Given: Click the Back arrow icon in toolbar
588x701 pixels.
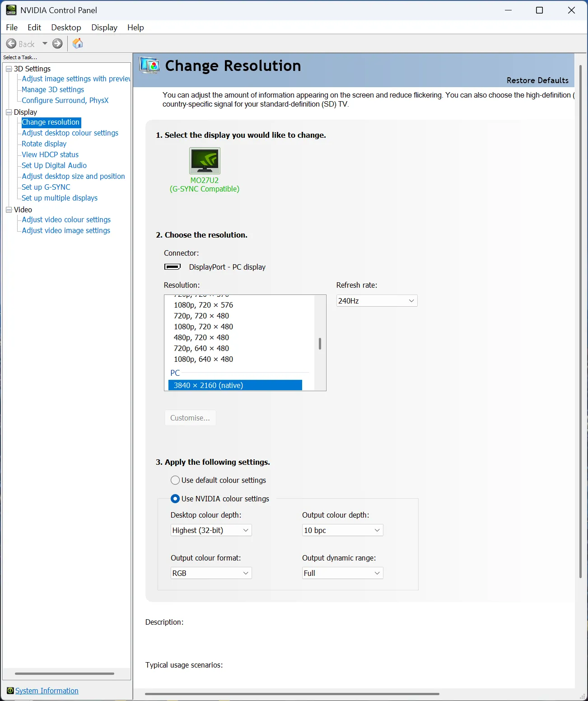Looking at the screenshot, I should tap(11, 44).
